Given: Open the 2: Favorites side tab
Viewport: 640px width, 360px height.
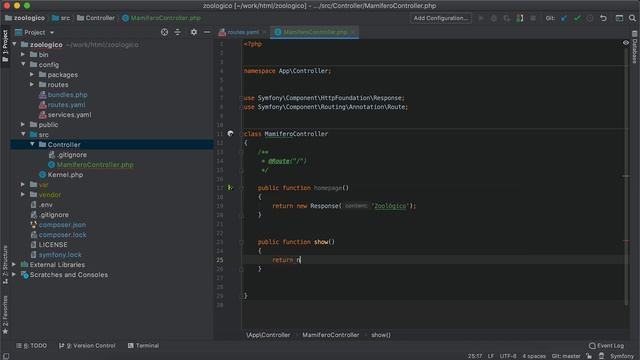Looking at the screenshot, I should tap(5, 315).
